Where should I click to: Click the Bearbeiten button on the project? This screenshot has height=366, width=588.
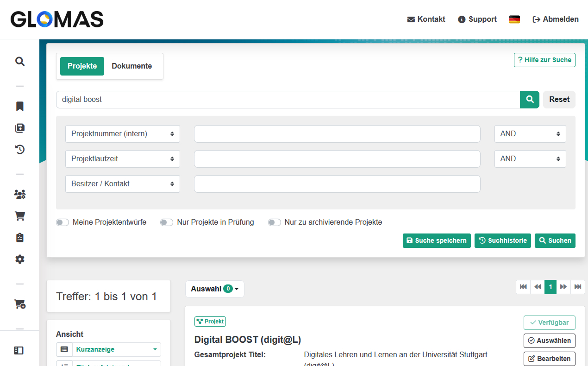[x=550, y=359]
